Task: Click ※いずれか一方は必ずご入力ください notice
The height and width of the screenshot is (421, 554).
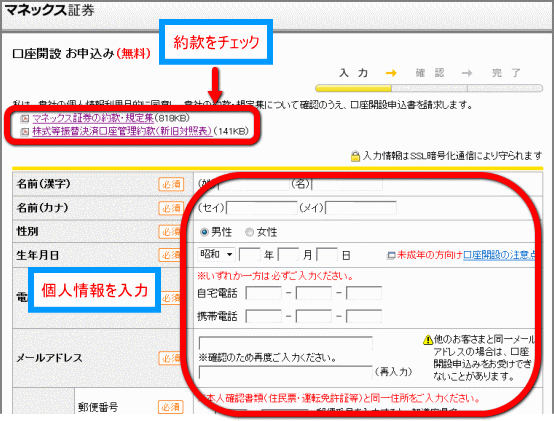Action: [x=275, y=276]
